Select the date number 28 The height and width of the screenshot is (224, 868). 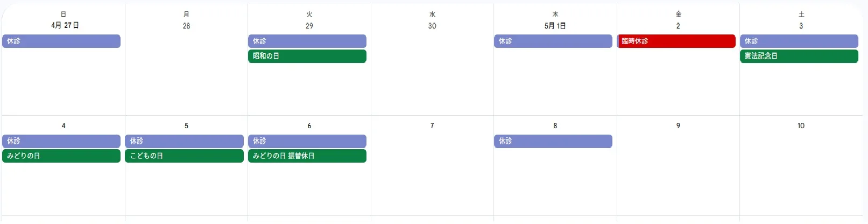click(x=186, y=26)
